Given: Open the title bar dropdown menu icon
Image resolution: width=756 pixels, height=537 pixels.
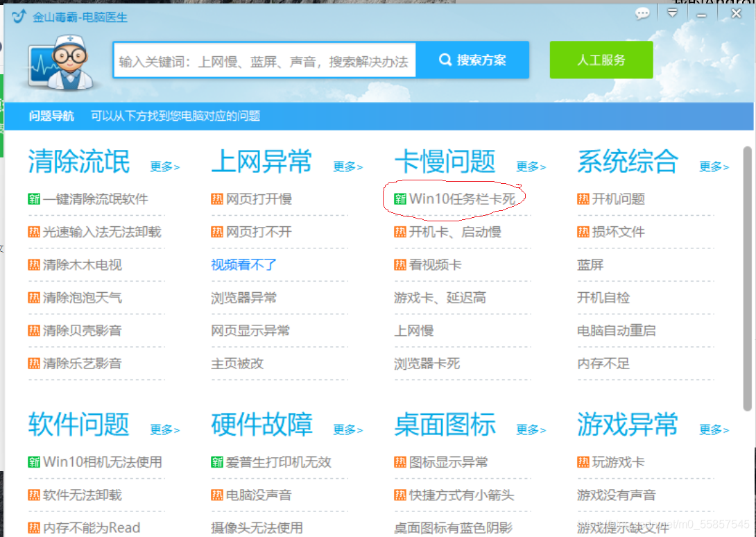Looking at the screenshot, I should (672, 13).
